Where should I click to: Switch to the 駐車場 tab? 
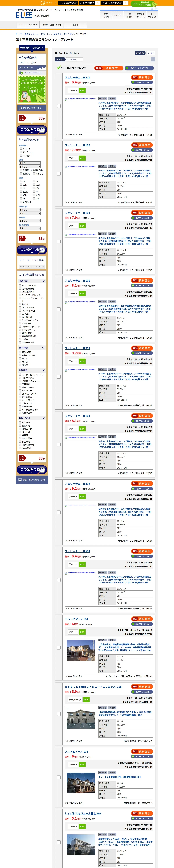point(75,25)
